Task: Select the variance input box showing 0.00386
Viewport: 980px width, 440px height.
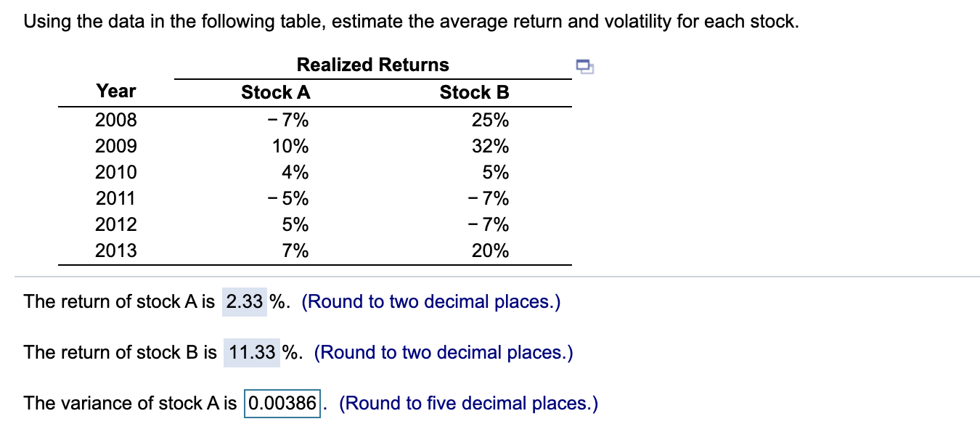Action: coord(282,403)
